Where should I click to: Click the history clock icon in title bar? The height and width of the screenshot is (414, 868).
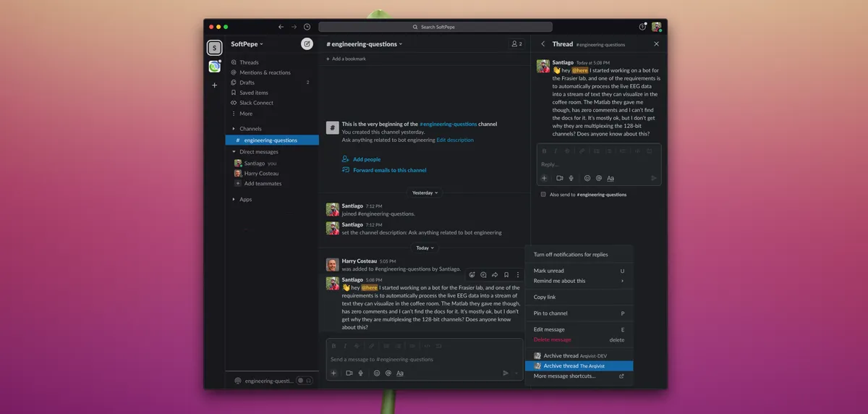click(307, 27)
